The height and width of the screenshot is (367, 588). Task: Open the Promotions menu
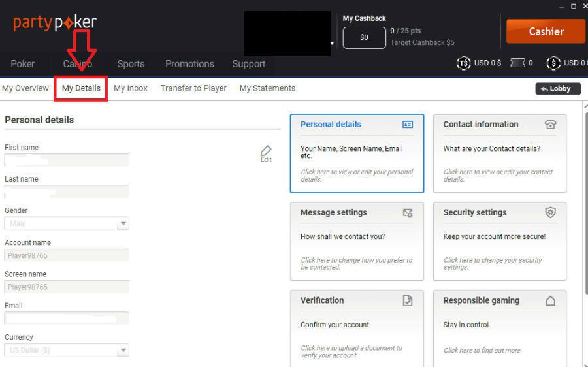coord(189,64)
